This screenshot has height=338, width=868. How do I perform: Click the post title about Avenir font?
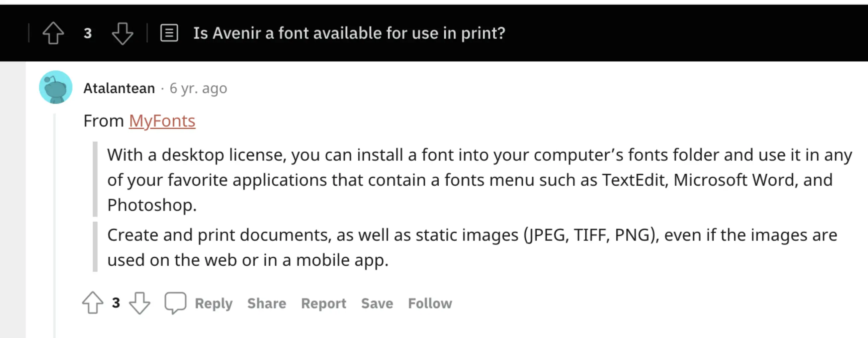(x=349, y=33)
